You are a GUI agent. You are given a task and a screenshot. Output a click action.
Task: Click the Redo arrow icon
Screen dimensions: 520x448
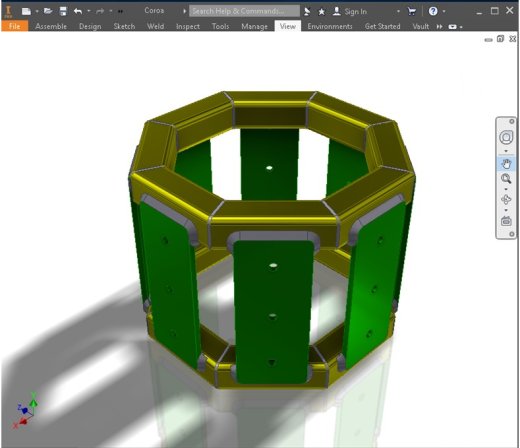pyautogui.click(x=100, y=11)
